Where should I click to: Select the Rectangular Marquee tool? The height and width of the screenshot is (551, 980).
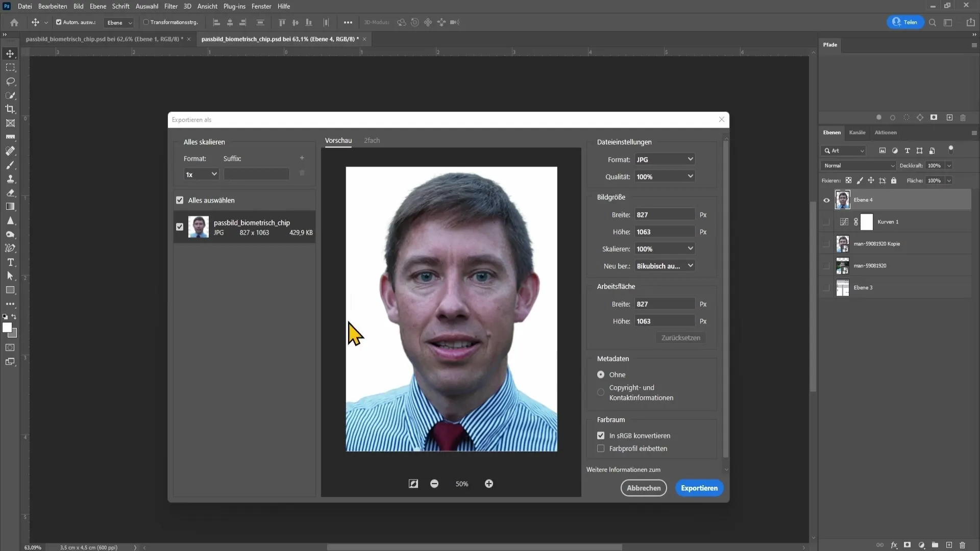[10, 67]
